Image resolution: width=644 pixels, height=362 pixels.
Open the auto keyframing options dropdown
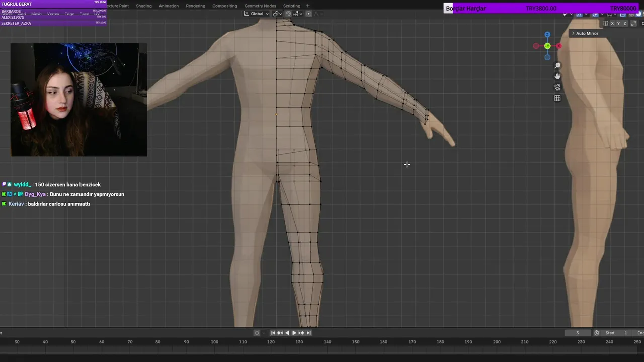[264, 333]
